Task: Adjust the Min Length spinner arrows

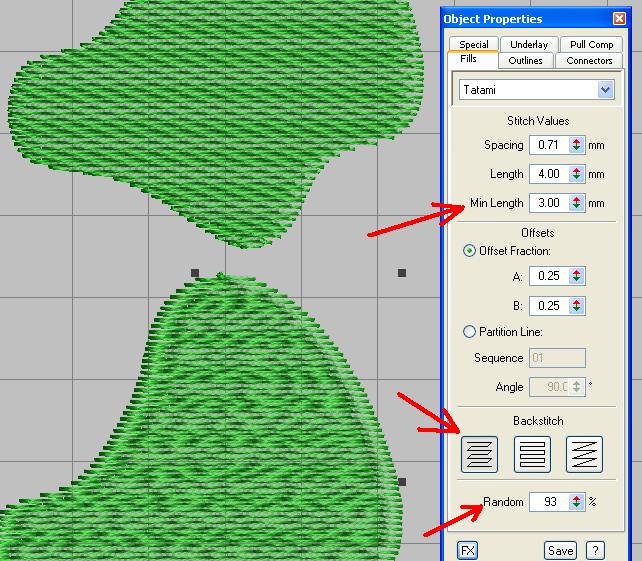Action: coord(576,203)
